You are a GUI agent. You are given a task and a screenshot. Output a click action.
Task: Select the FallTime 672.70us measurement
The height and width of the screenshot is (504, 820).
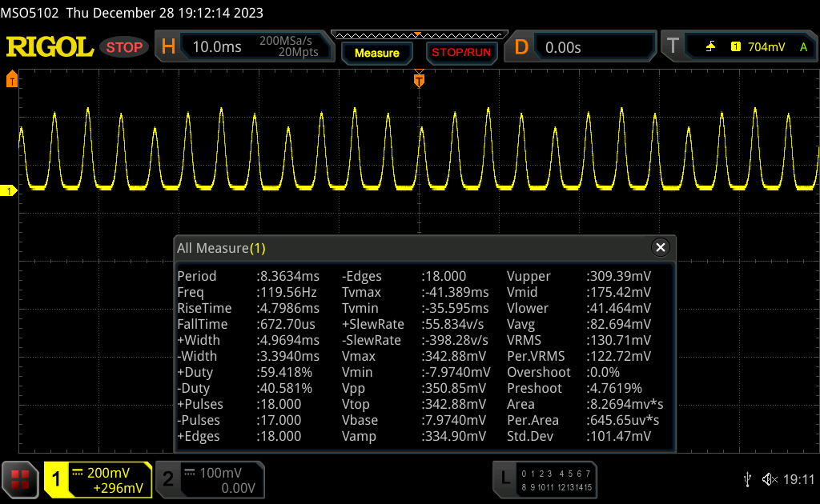click(247, 324)
